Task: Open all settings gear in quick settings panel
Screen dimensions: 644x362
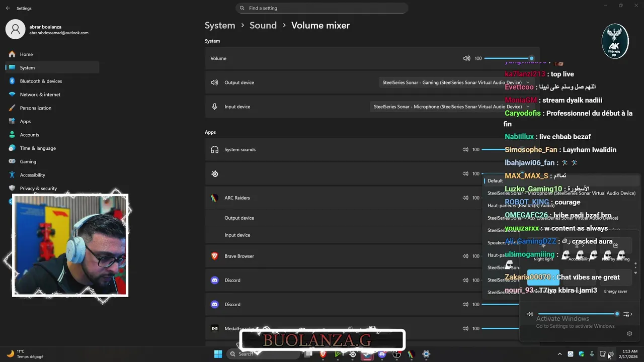Action: (x=629, y=333)
